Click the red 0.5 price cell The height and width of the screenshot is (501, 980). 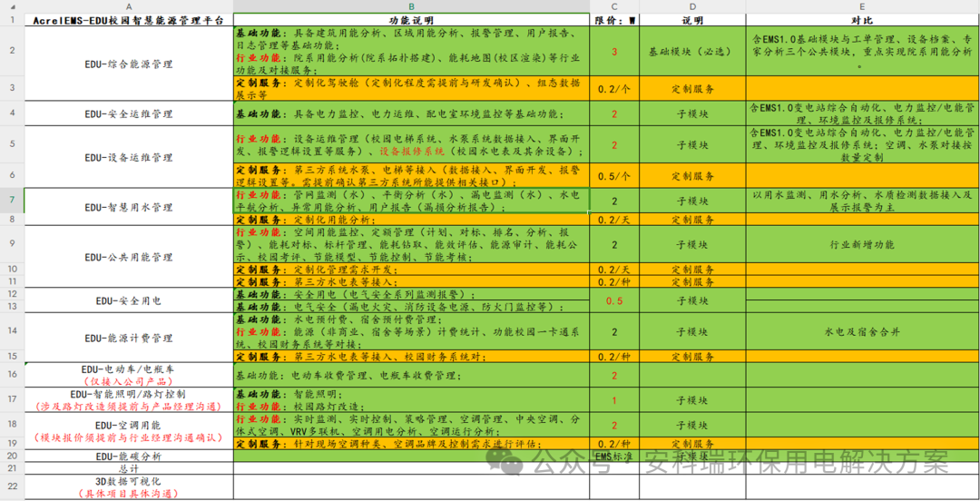click(614, 300)
